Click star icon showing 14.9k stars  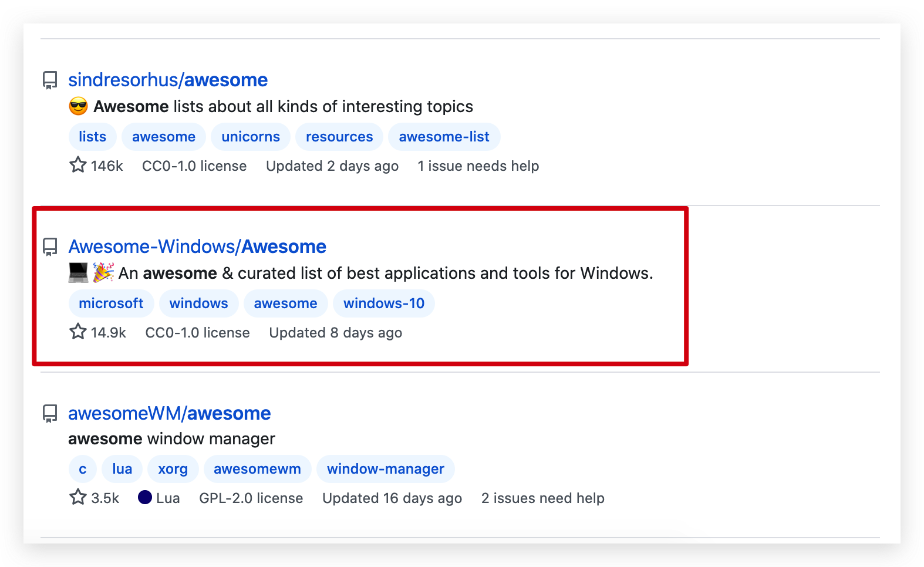(x=78, y=332)
